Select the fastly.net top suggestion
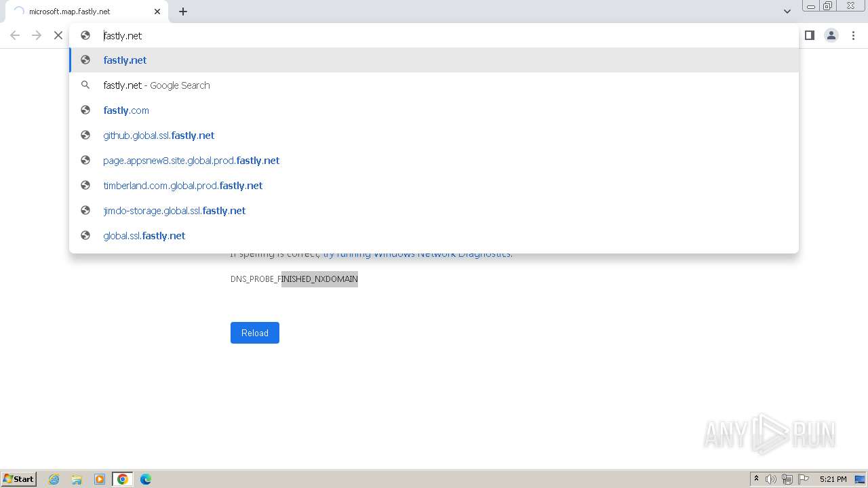This screenshot has height=488, width=868. click(434, 60)
